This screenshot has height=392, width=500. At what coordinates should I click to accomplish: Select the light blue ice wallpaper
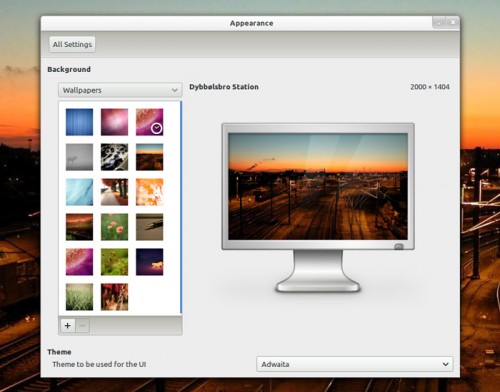pyautogui.click(x=79, y=192)
